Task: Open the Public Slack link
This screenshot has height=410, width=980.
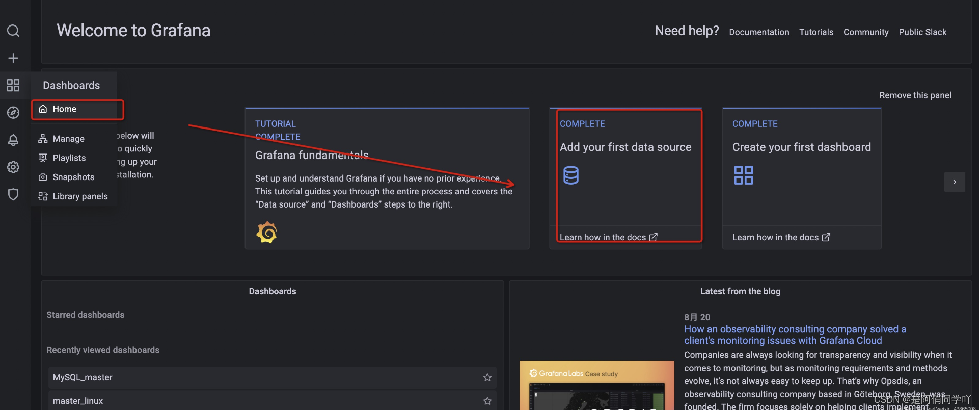Action: 922,32
